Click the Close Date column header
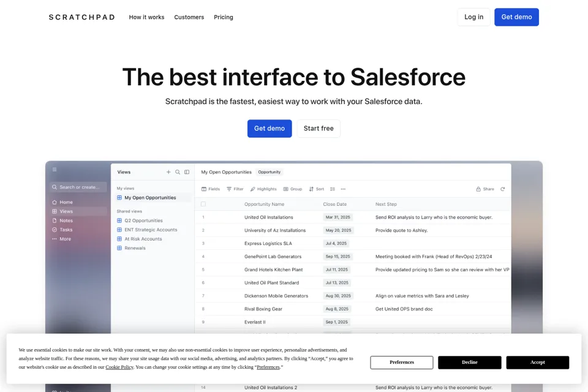This screenshot has width=588, height=392. tap(335, 205)
